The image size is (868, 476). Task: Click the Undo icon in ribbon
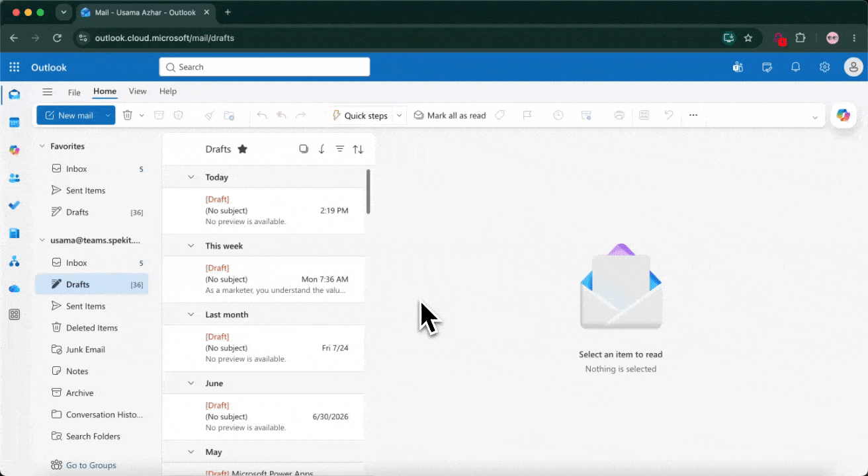point(669,115)
